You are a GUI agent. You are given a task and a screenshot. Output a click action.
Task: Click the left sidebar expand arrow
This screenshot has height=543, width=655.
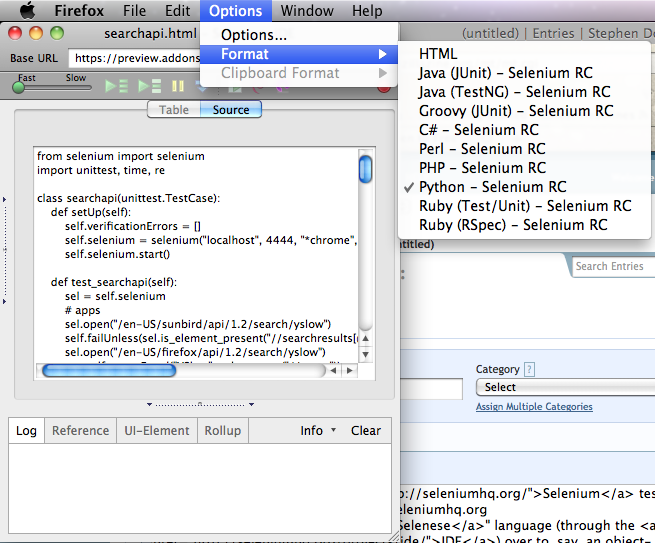5,200
